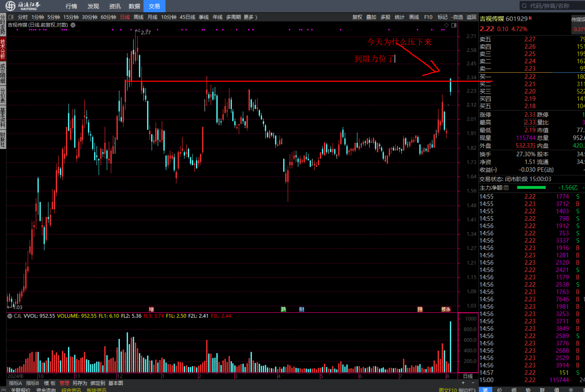The width and height of the screenshot is (585, 392).
Task: Zoom in chart with plus button
Action: pos(463,383)
